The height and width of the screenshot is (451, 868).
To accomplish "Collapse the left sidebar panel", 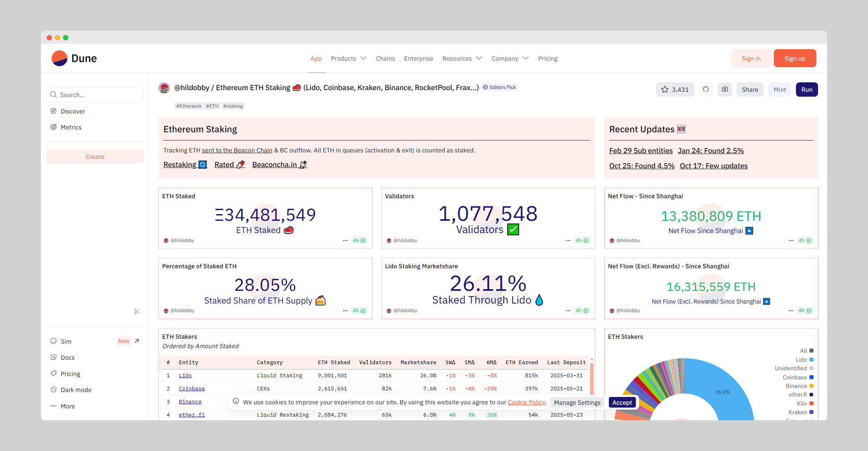I will 136,312.
